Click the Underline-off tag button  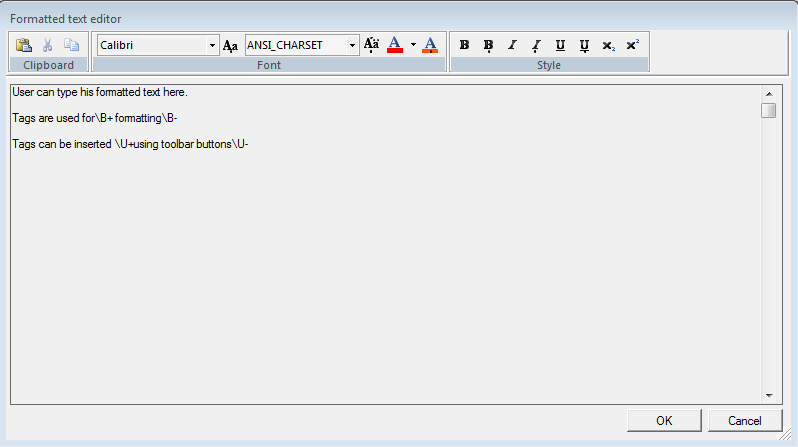pyautogui.click(x=584, y=45)
